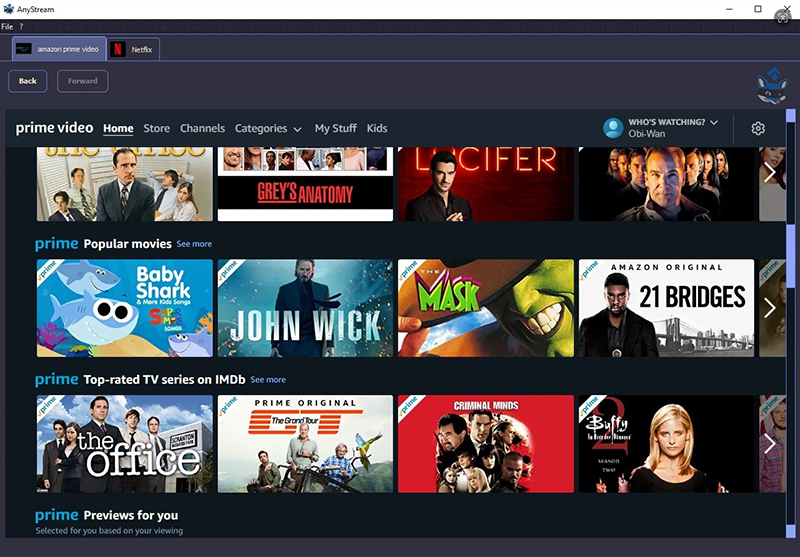Image resolution: width=800 pixels, height=557 pixels.
Task: Open the John Wick movie thumbnail
Action: coord(305,308)
